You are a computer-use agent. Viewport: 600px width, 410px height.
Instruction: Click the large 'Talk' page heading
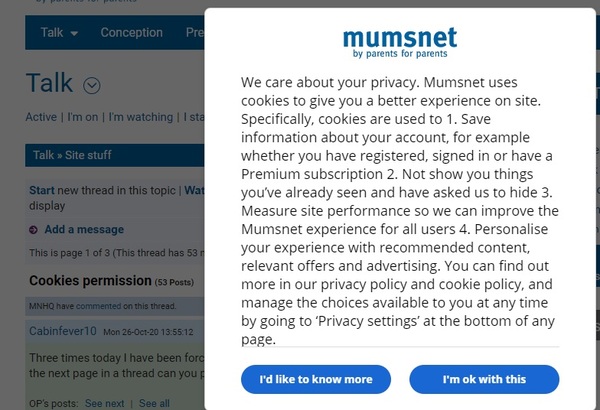[49, 83]
